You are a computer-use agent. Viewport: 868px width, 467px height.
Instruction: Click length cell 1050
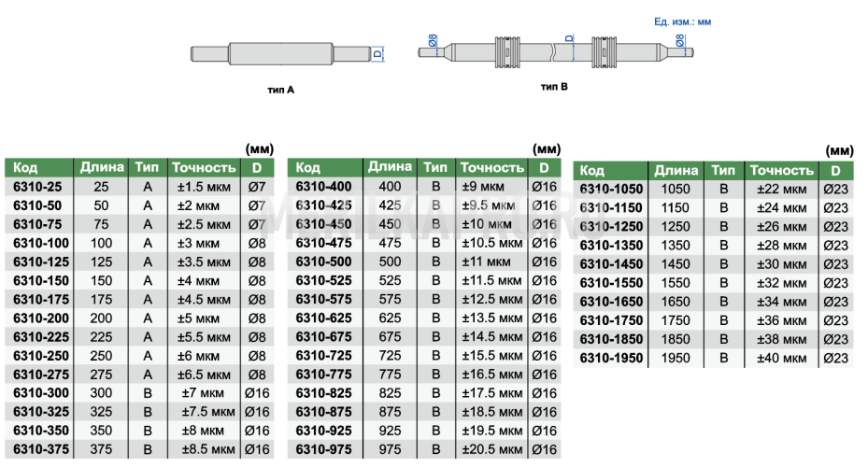[x=676, y=190]
